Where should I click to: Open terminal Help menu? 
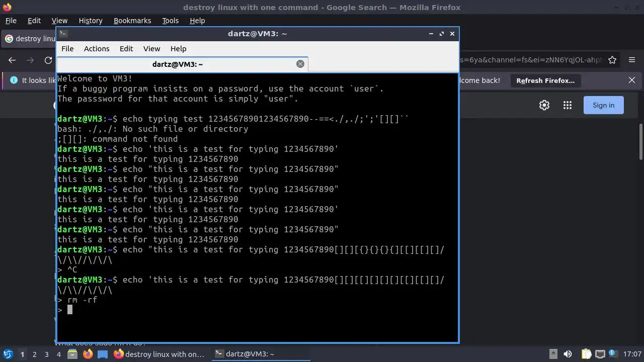[x=179, y=49]
